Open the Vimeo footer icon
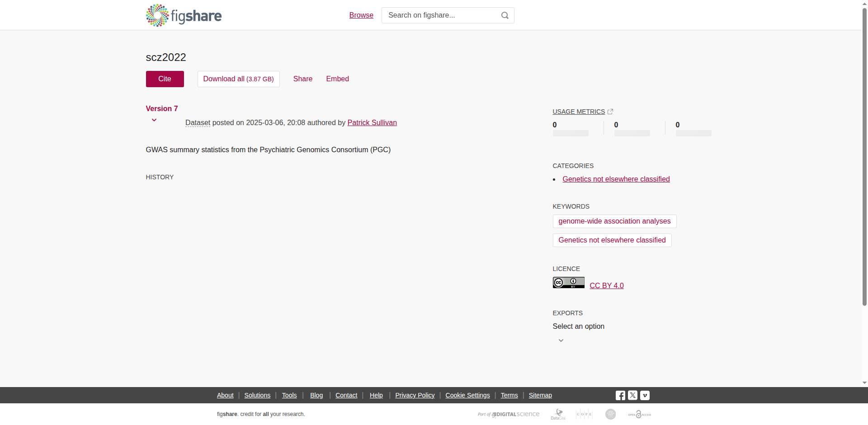This screenshot has width=868, height=425. 645,396
